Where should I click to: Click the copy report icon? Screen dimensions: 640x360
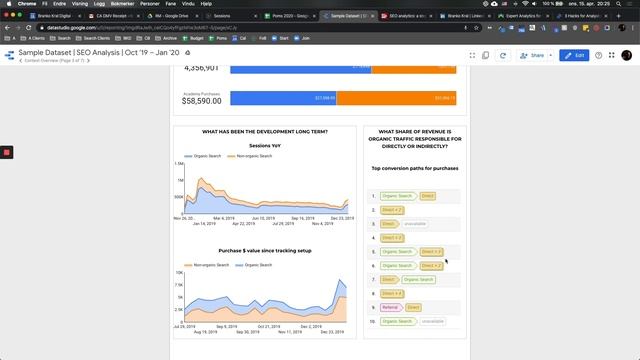485,56
